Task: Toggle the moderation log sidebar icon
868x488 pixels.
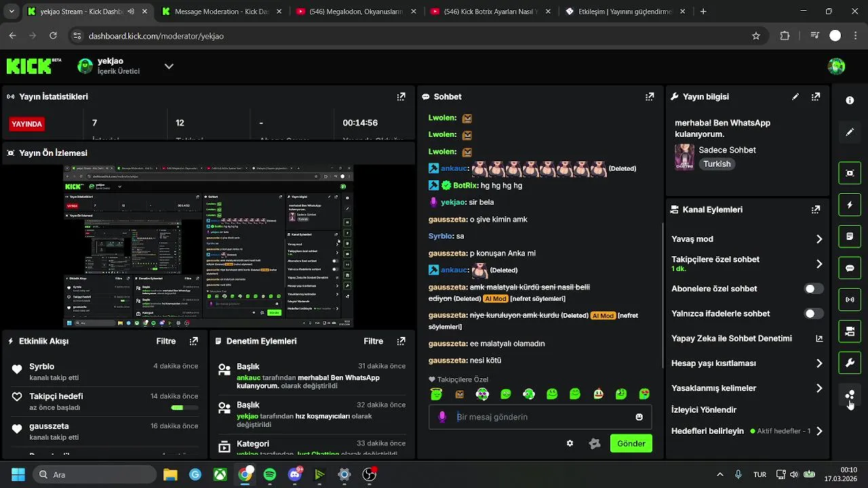Action: (x=850, y=237)
